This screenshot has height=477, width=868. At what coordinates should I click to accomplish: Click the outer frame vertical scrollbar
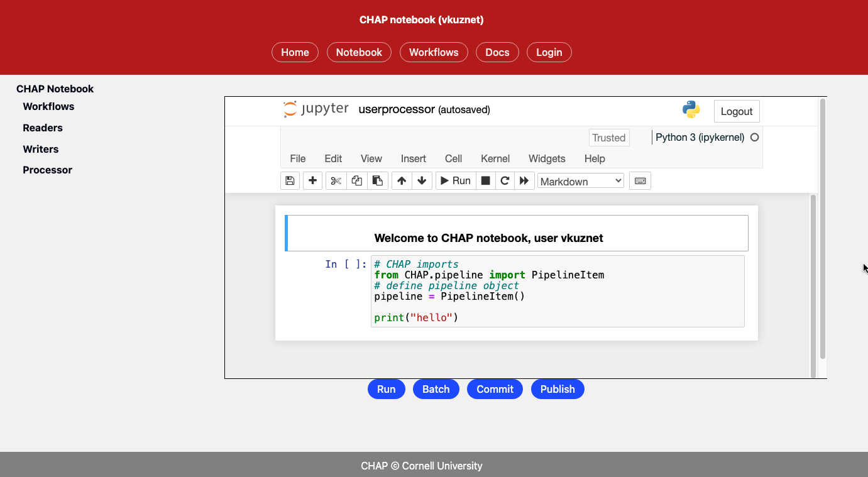(x=823, y=229)
